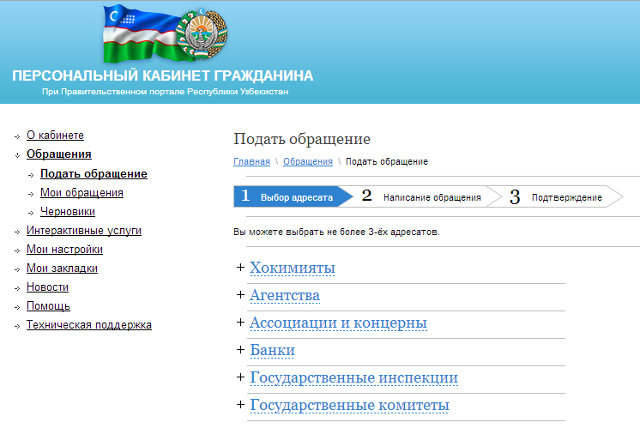The image size is (640, 427).
Task: Click the Главная breadcrumb link
Action: (251, 162)
